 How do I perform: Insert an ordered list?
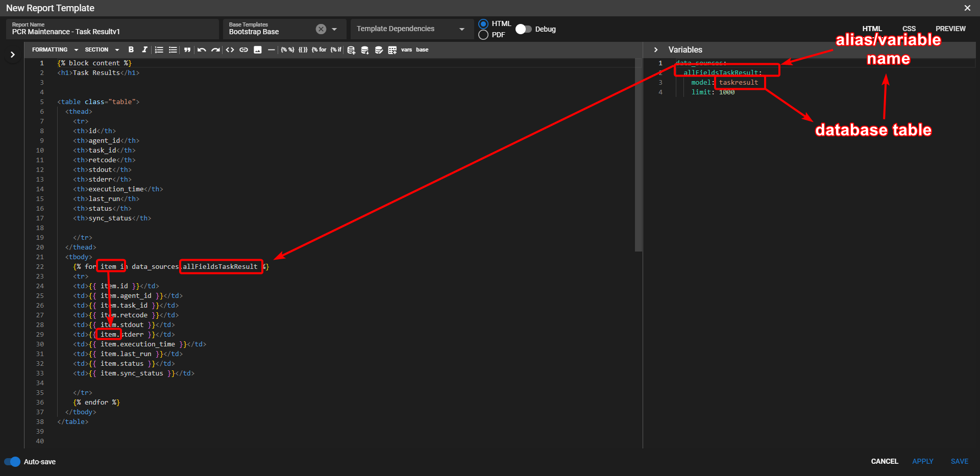tap(158, 49)
